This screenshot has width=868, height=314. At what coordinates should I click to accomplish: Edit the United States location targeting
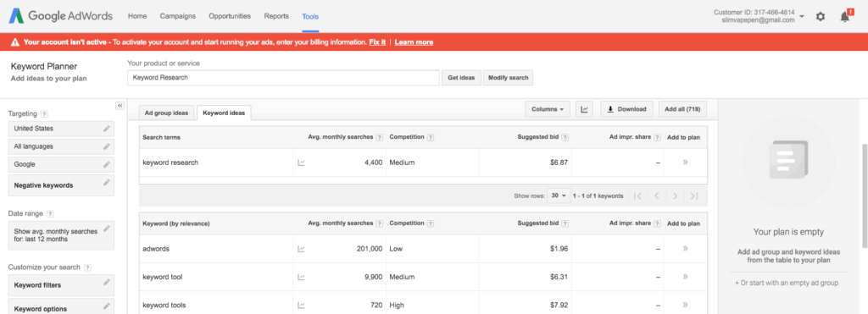click(106, 129)
